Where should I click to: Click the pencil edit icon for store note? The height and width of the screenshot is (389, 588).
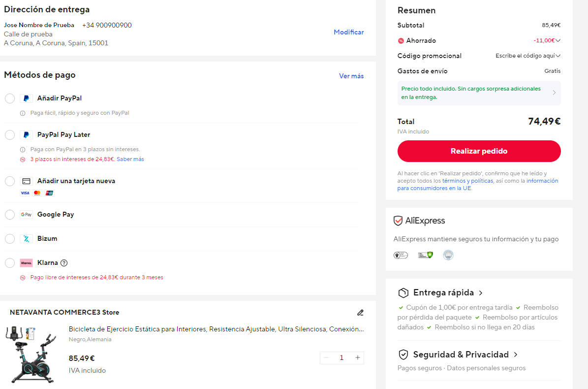pos(360,313)
